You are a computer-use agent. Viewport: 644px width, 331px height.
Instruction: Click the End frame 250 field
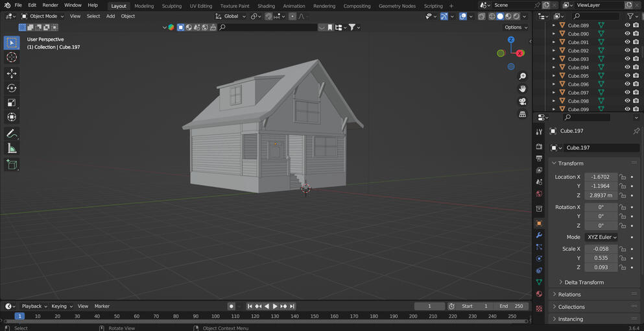[x=511, y=306]
